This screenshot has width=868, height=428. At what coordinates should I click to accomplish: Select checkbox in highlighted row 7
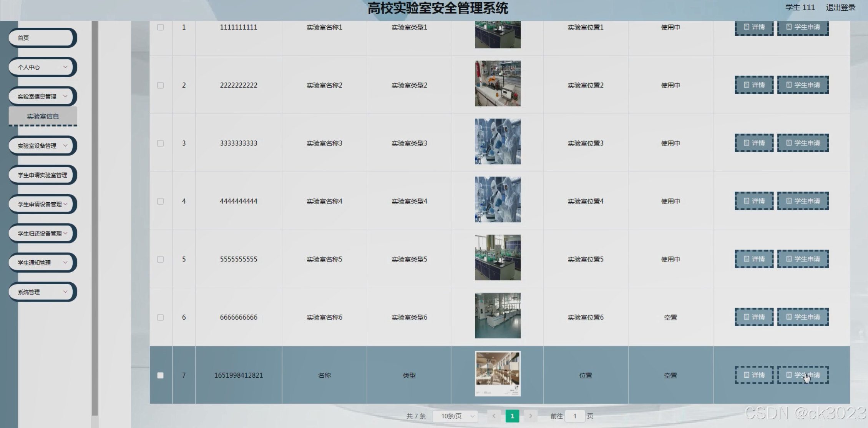pyautogui.click(x=160, y=375)
